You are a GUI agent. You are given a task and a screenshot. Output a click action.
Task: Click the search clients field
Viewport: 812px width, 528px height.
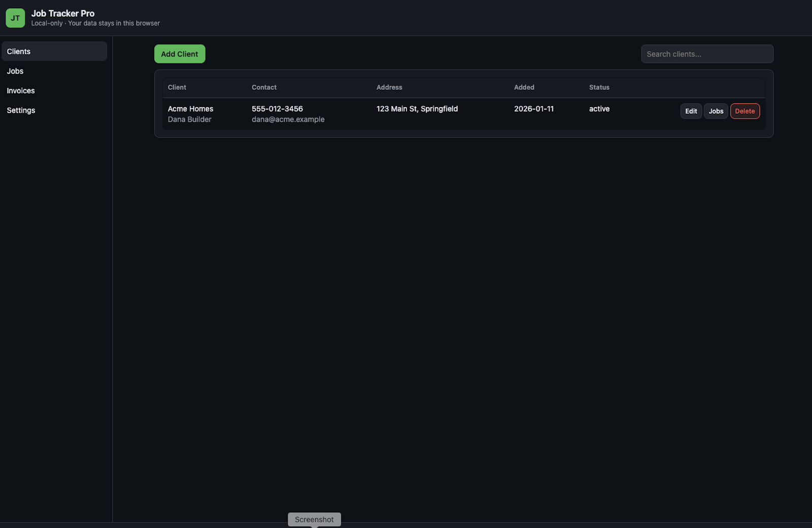click(707, 54)
